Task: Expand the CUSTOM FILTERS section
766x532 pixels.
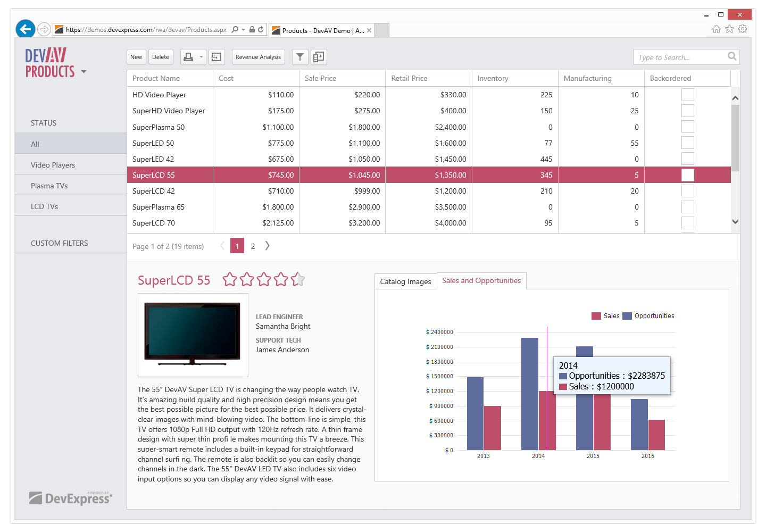Action: 59,243
